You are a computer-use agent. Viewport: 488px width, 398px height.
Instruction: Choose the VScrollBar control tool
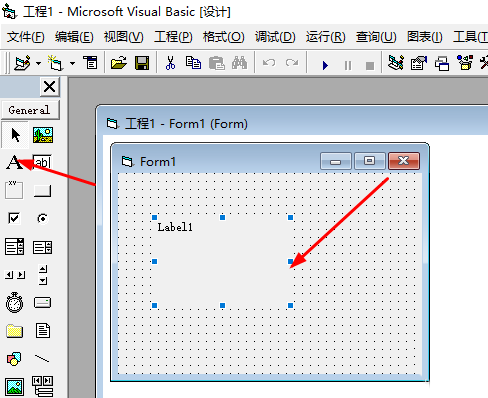[43, 275]
